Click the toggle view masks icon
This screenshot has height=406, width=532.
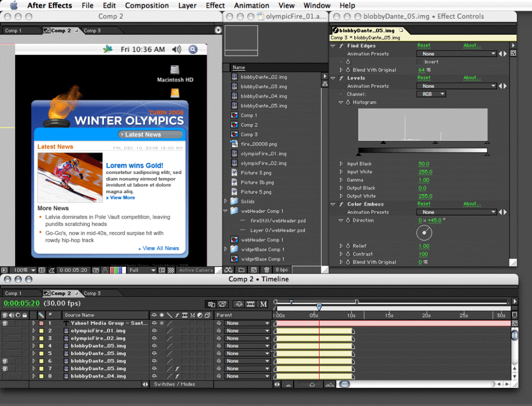[51, 270]
